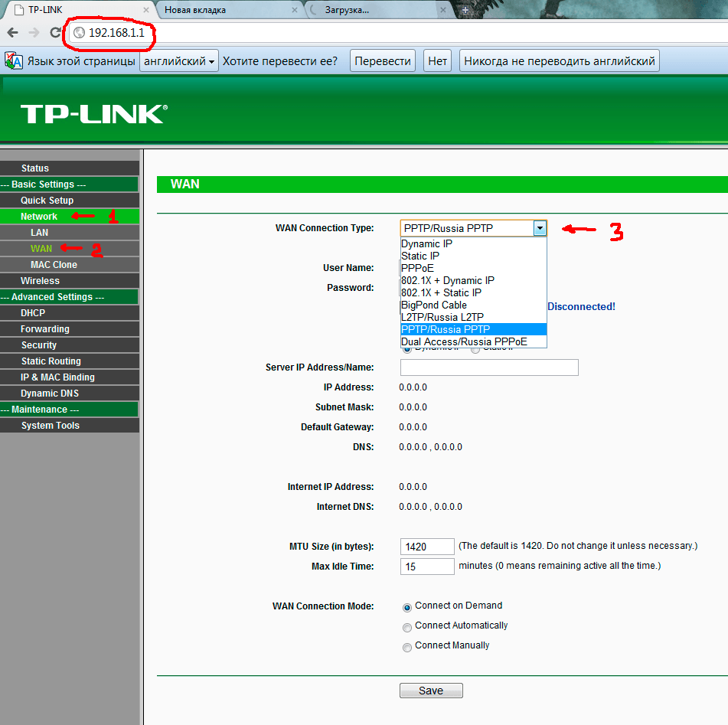
Task: Click the WAN page heading bar
Action: 442,185
